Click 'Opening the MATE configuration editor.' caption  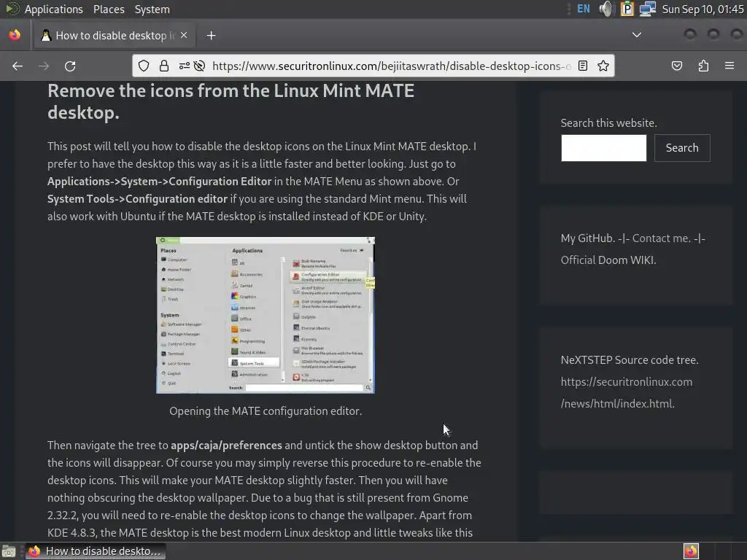tap(266, 411)
